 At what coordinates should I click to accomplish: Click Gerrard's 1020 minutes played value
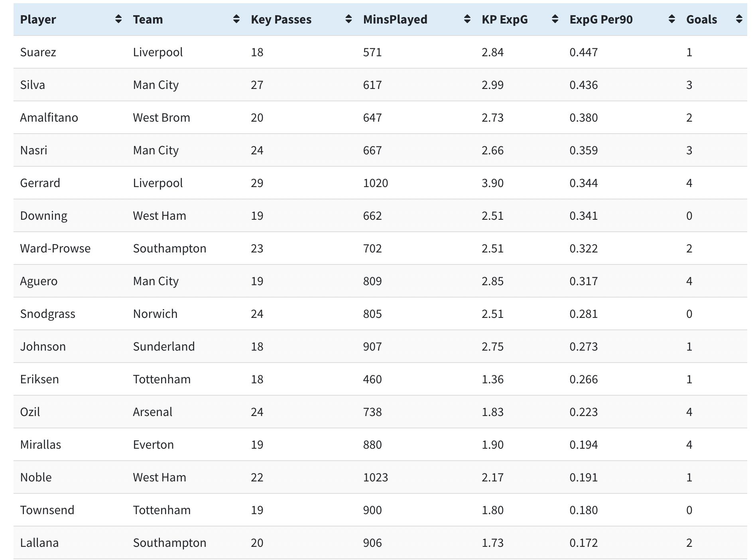point(375,183)
